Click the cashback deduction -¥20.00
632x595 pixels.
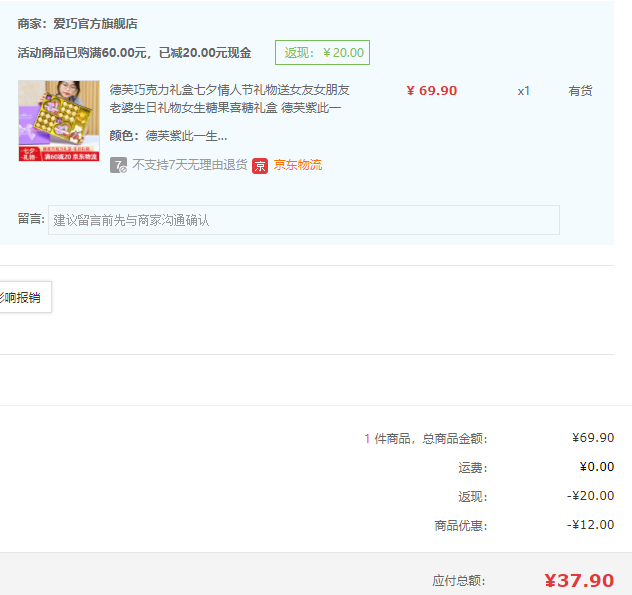(x=590, y=495)
